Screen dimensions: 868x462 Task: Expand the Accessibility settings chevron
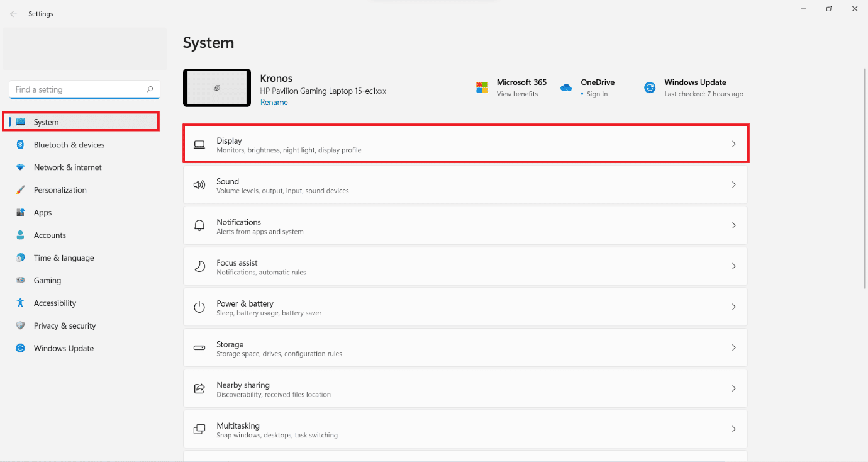(x=54, y=303)
